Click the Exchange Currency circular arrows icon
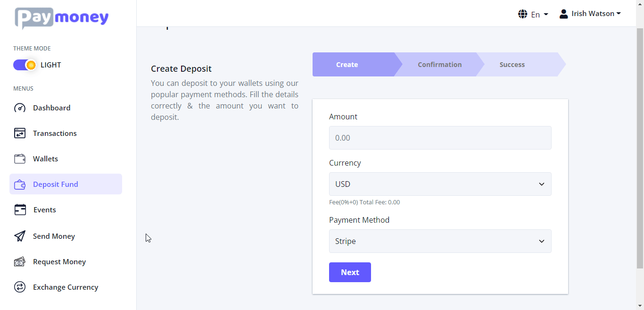644x310 pixels. 20,287
